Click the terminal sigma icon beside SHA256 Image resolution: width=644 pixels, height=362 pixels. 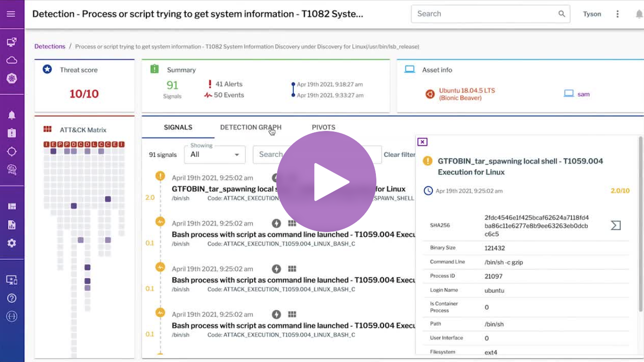point(616,225)
